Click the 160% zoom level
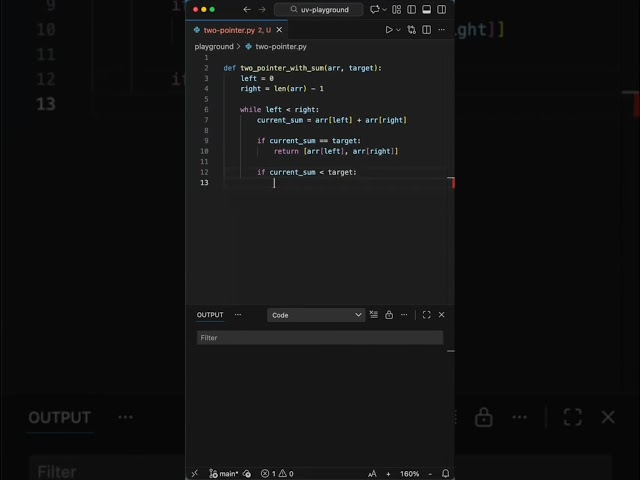The image size is (640, 480). (409, 473)
